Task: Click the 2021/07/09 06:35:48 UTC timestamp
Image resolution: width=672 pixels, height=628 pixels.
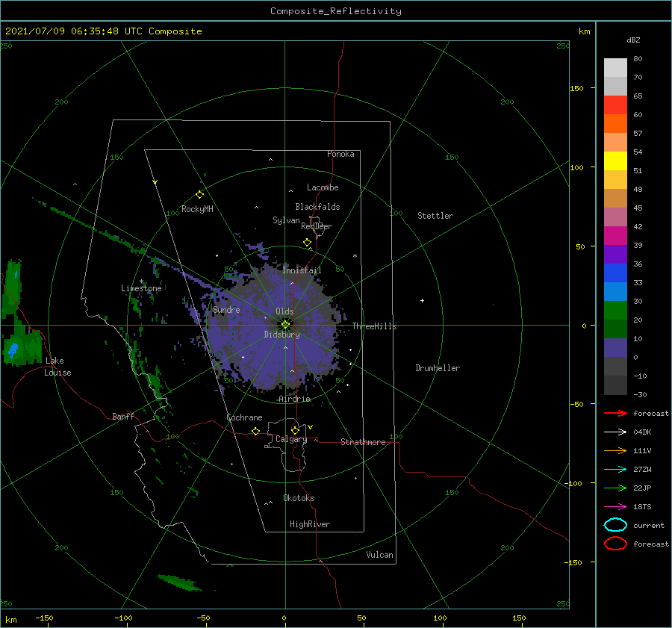Action: tap(104, 31)
